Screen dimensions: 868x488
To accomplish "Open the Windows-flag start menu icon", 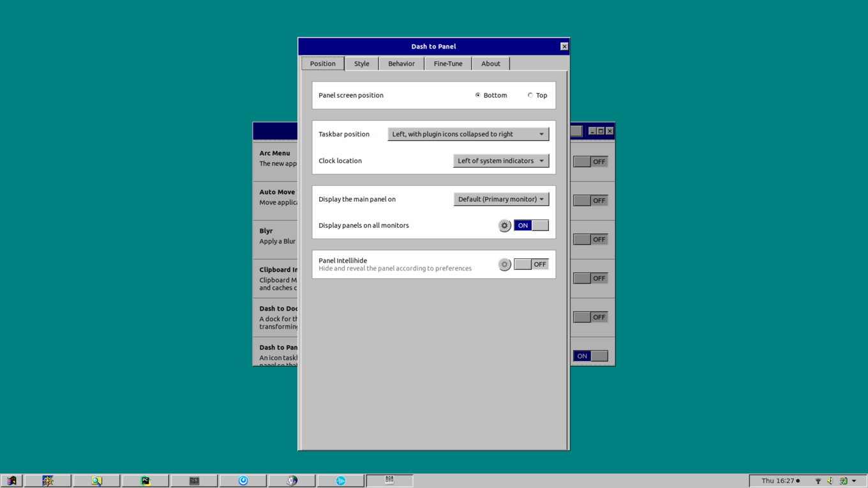I will pyautogui.click(x=11, y=481).
